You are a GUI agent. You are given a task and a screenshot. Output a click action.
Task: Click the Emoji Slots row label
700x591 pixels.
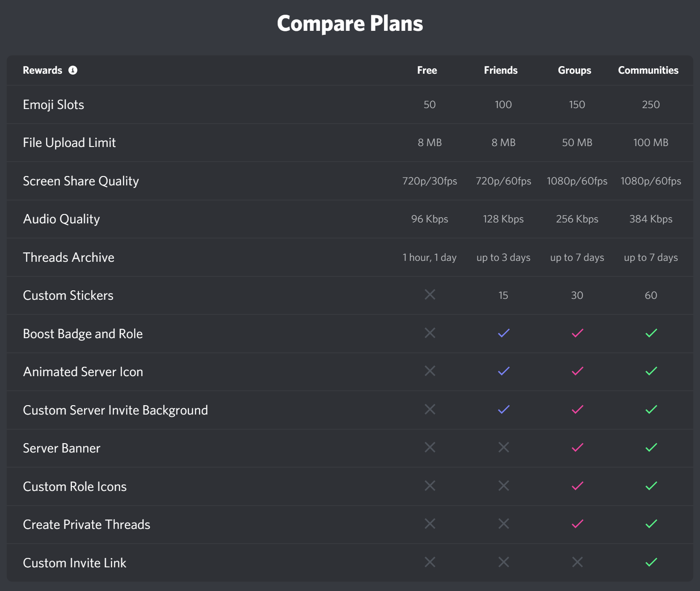point(54,105)
